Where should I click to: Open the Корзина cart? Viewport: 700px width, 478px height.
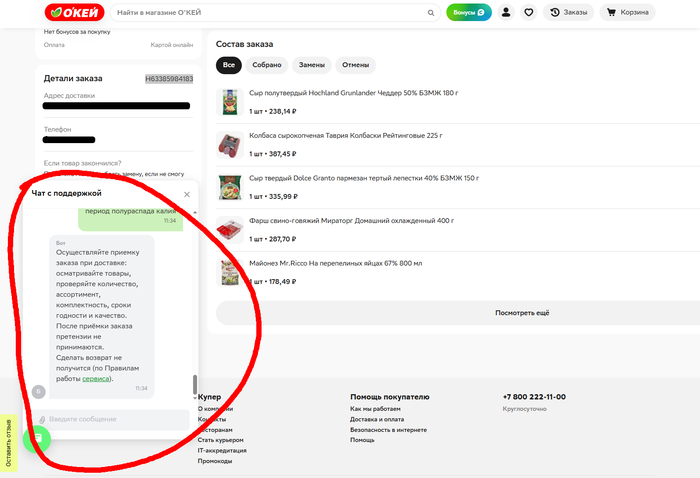[628, 13]
